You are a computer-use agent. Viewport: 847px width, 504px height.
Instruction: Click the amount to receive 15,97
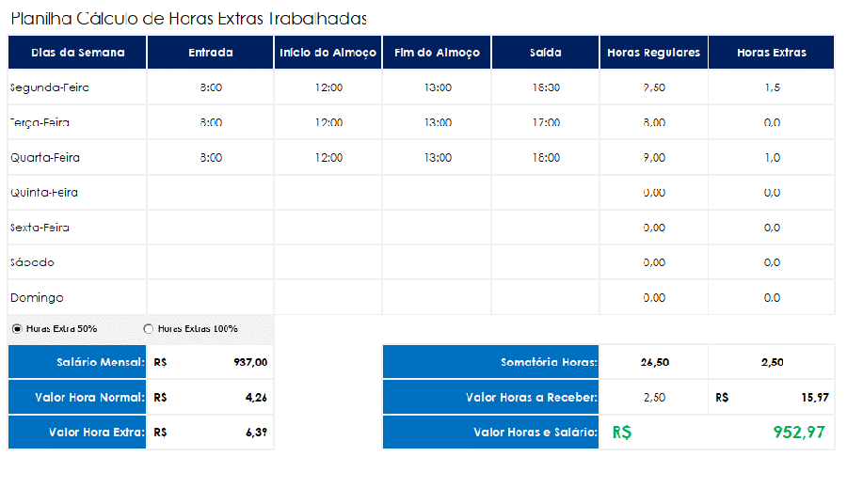coord(772,397)
